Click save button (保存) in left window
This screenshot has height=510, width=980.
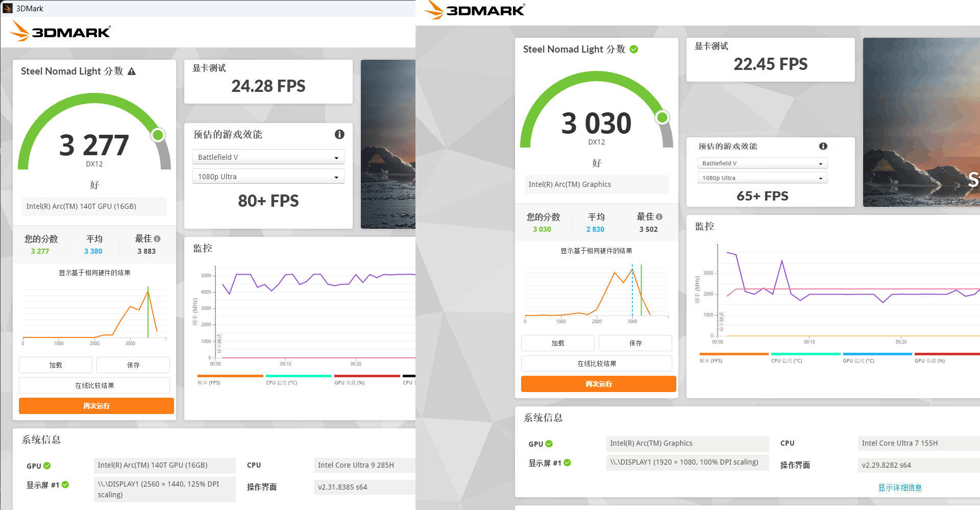133,365
